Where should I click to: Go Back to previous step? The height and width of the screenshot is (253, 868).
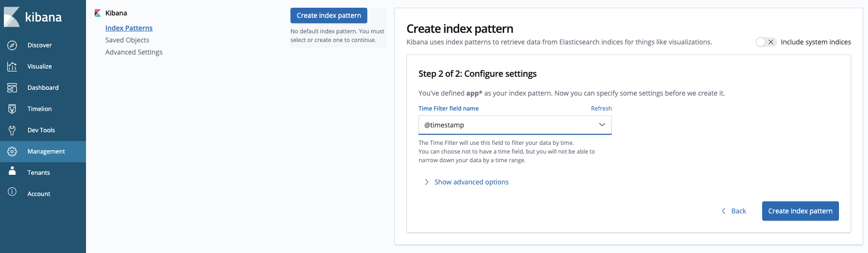(x=734, y=211)
